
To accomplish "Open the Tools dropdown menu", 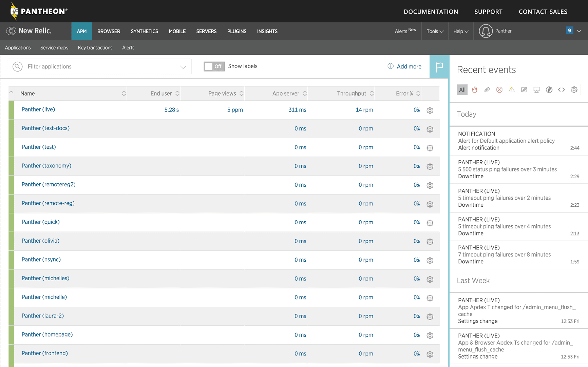I will (435, 32).
